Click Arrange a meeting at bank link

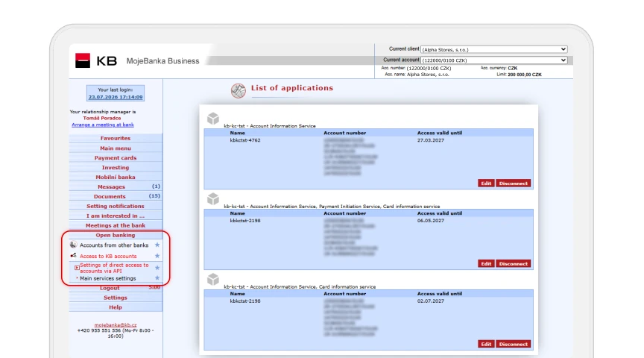point(103,125)
